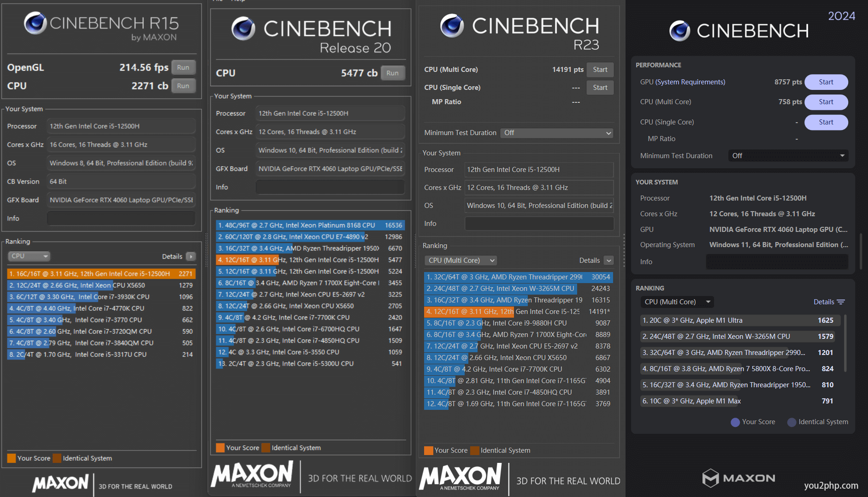Viewport: 868px width, 497px height.
Task: Open Minimum Test Duration dropdown in R23
Action: (x=557, y=133)
